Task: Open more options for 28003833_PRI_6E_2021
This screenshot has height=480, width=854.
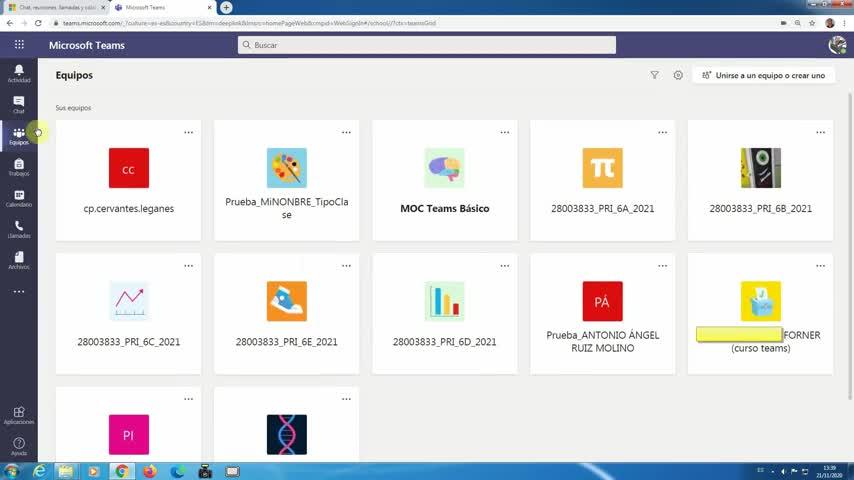Action: click(x=346, y=266)
